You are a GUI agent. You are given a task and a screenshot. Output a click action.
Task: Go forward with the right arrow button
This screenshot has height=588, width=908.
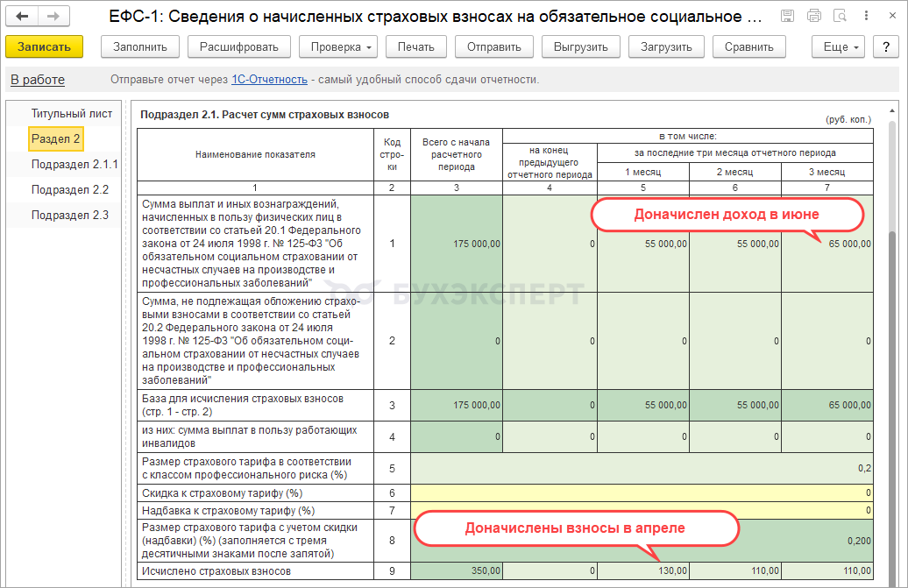pos(53,16)
